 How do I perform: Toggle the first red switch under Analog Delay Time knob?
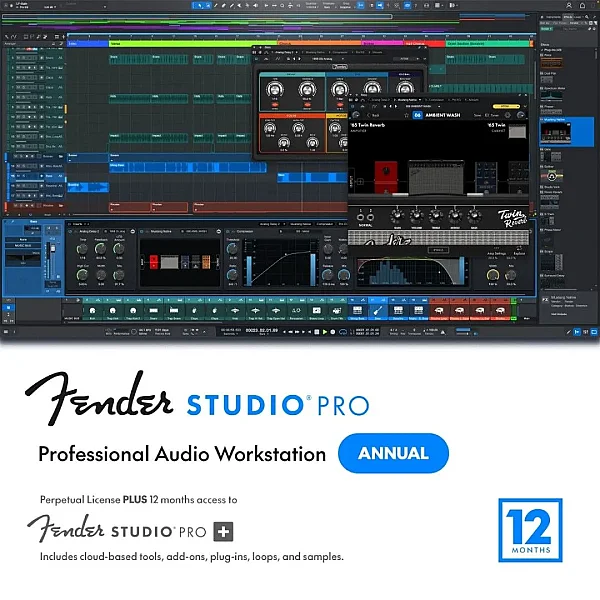(x=275, y=104)
